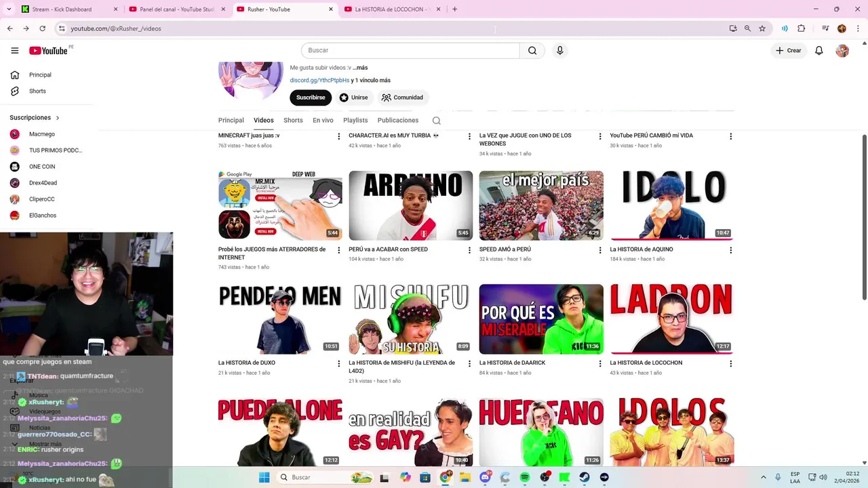Image resolution: width=868 pixels, height=488 pixels.
Task: Reload the page with the refresh icon
Action: coord(42,28)
